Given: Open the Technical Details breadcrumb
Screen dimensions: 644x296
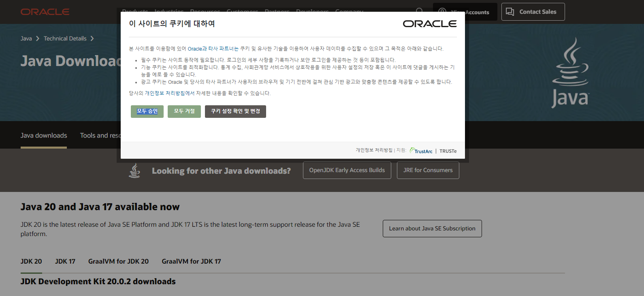Looking at the screenshot, I should 65,38.
